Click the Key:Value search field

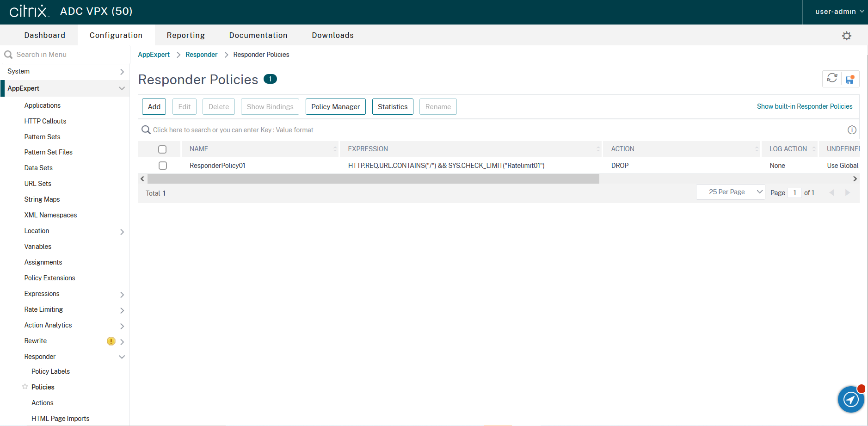click(x=499, y=130)
